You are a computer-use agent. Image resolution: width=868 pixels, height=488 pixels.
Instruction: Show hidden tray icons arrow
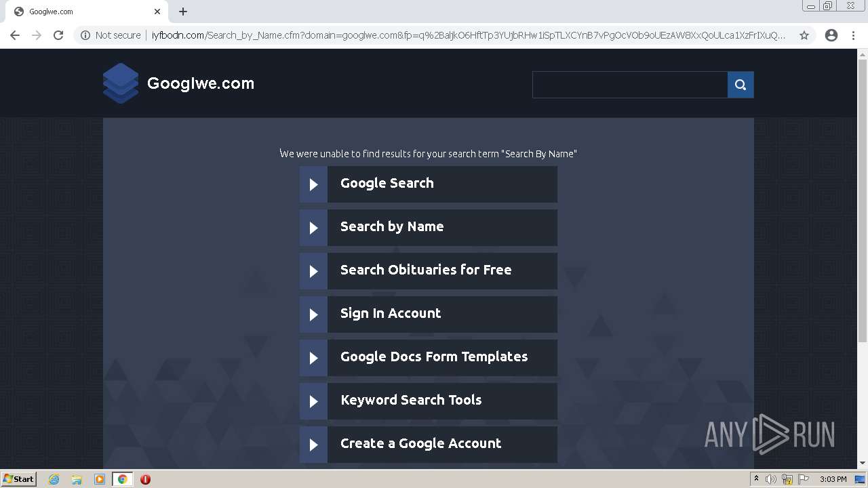(757, 479)
